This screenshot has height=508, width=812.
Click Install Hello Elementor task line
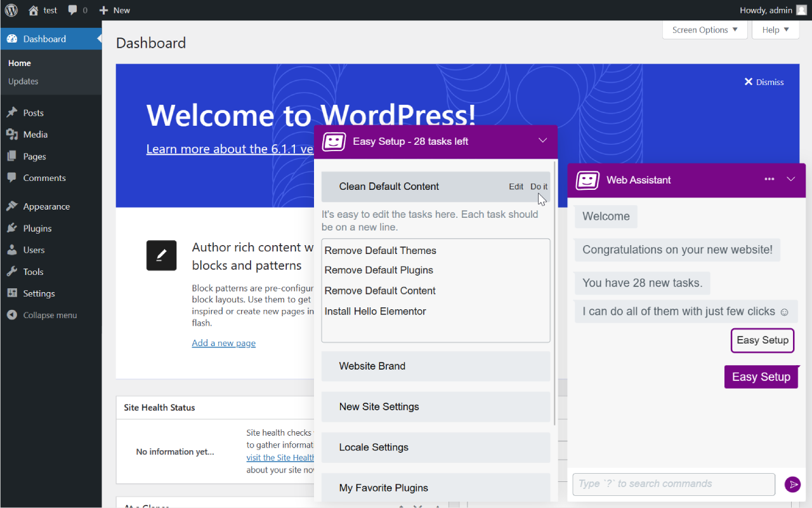click(376, 312)
